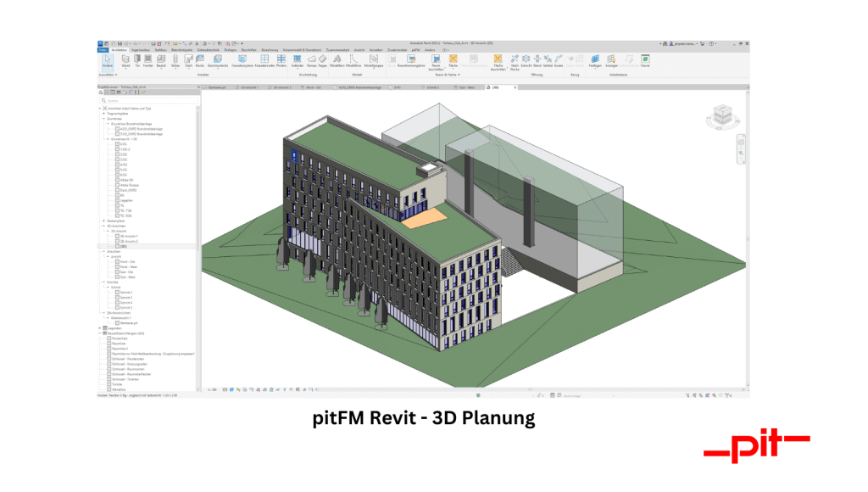Switch to the Ingenieurbau ribbon tab
The height and width of the screenshot is (492, 868).
(141, 50)
